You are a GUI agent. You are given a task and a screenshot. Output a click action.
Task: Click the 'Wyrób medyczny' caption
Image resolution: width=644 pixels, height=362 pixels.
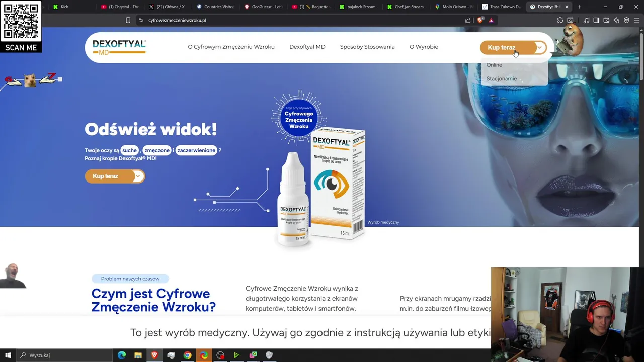383,222
